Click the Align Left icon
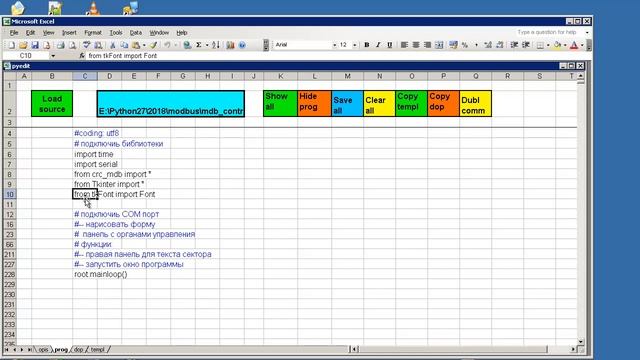640x360 pixels. 404,45
